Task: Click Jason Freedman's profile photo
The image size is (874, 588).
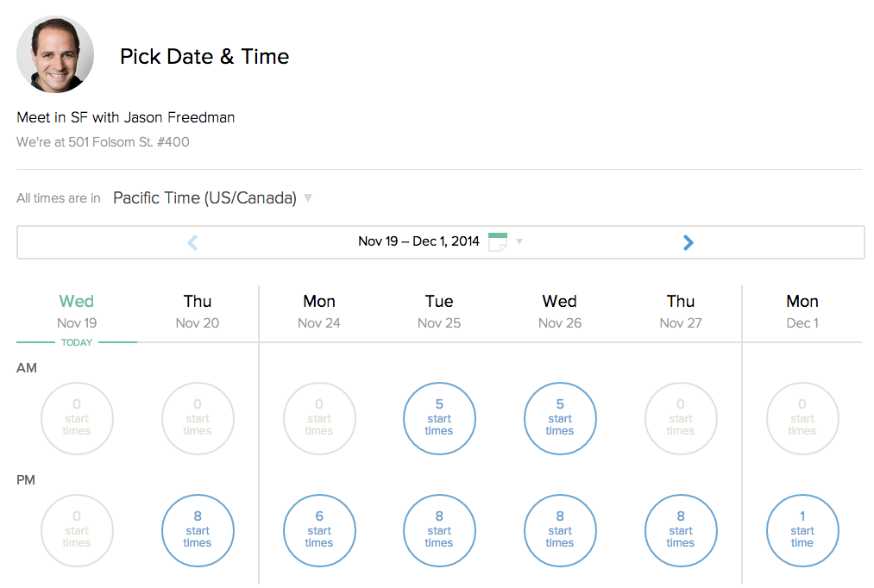Action: point(55,54)
